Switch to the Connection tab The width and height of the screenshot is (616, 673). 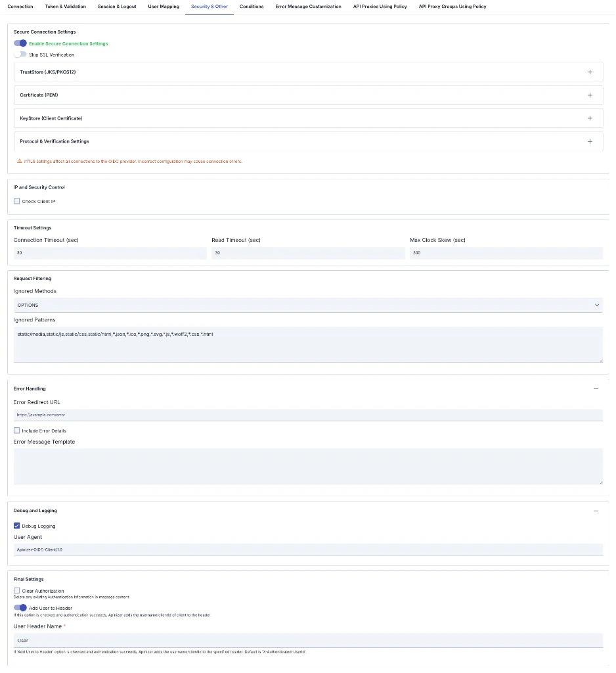tap(20, 7)
